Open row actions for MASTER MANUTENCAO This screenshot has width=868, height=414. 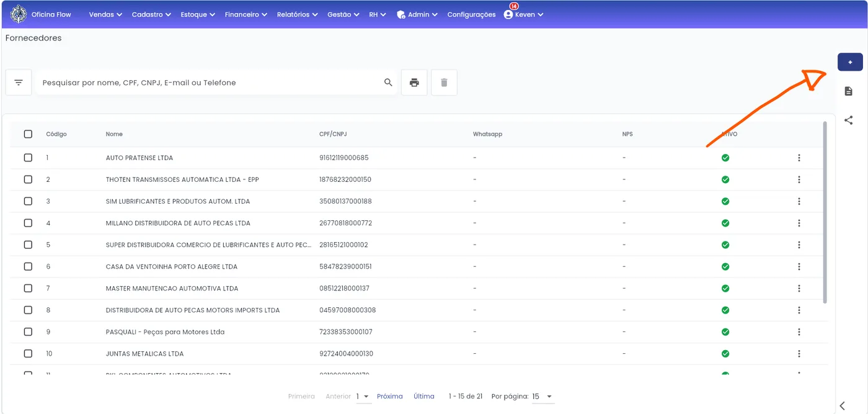pyautogui.click(x=799, y=288)
